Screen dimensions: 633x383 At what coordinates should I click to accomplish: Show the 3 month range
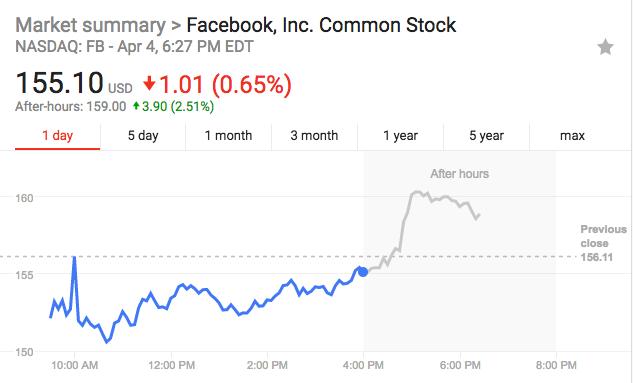point(314,136)
